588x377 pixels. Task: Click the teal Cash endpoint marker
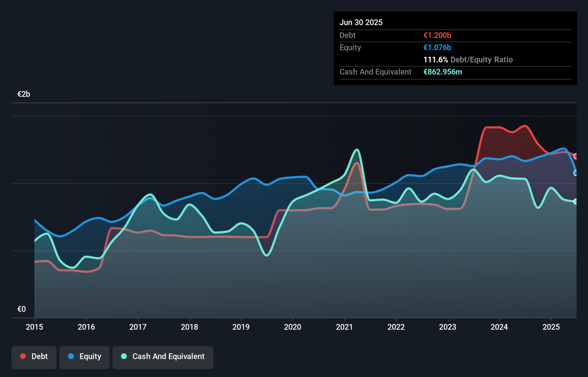576,201
